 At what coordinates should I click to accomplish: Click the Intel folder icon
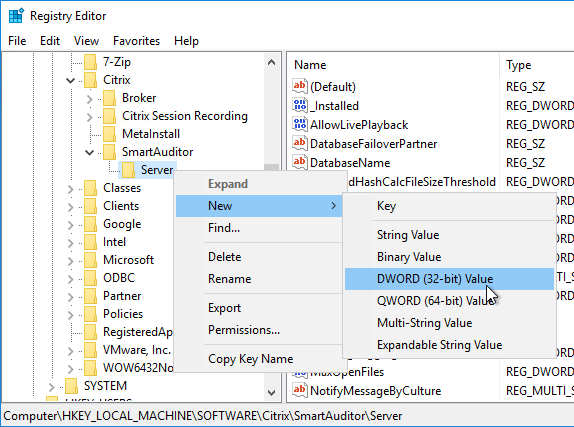(90, 241)
